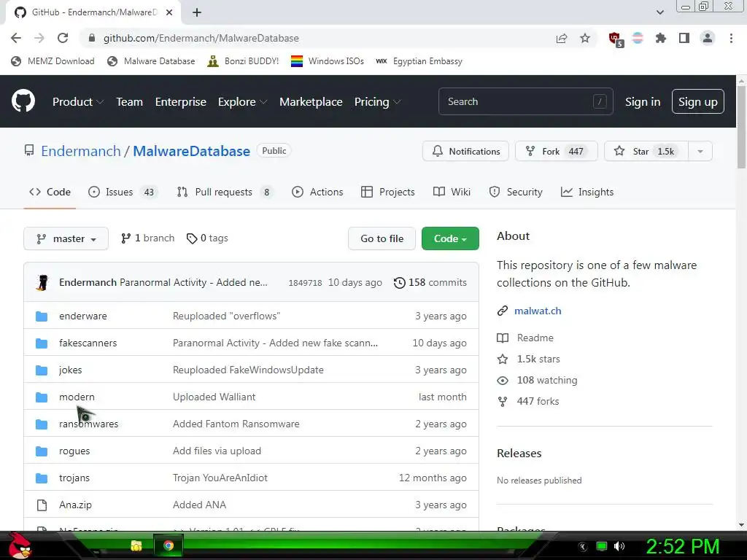Open a new browser tab
Image resolution: width=747 pixels, height=560 pixels.
(x=197, y=12)
